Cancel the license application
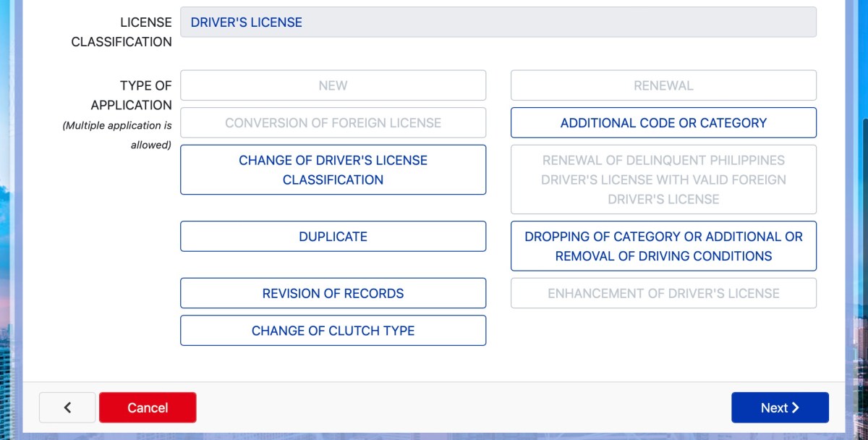The height and width of the screenshot is (440, 868). (x=148, y=407)
